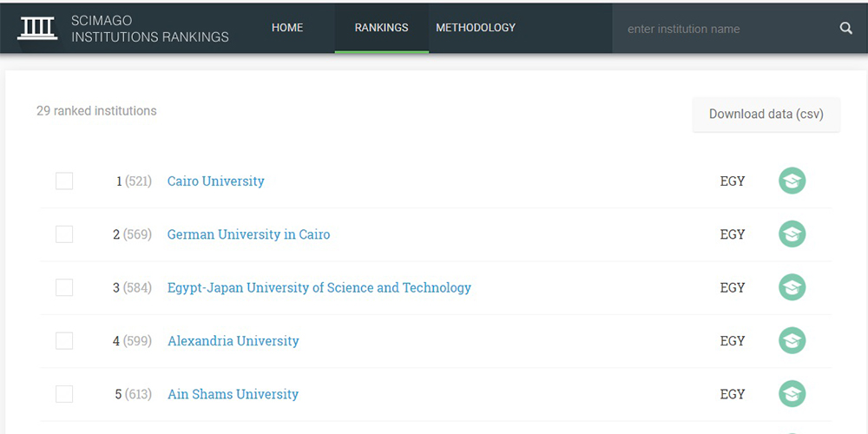Go to the Home menu item
The image size is (868, 434).
point(287,28)
